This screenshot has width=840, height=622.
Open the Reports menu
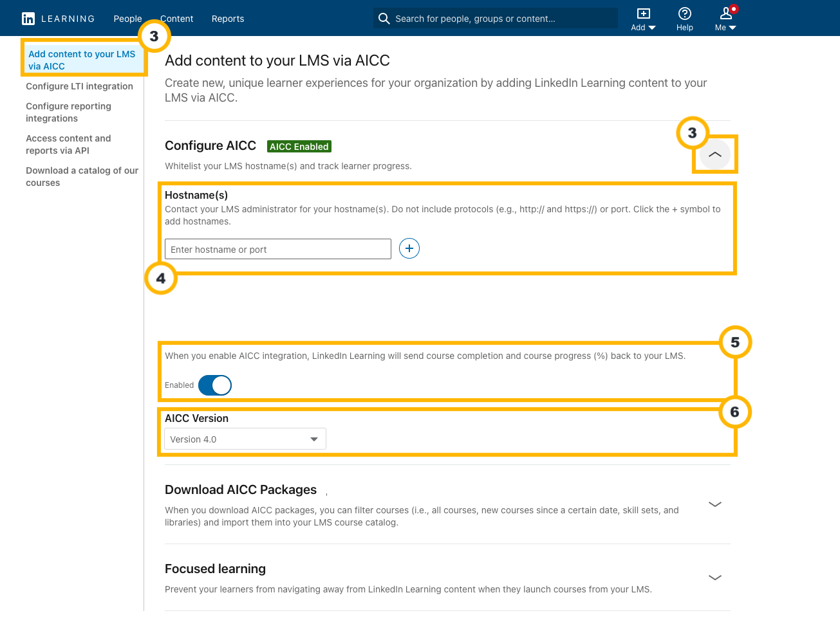point(228,19)
